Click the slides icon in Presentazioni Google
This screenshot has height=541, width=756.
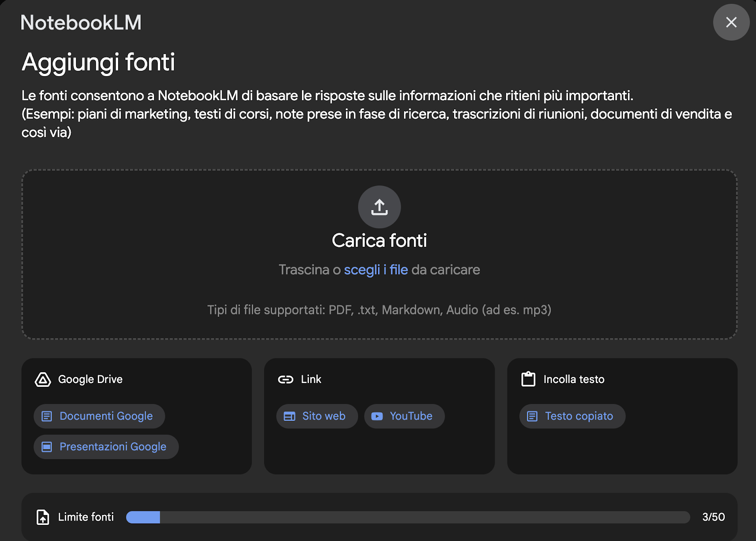[x=47, y=447]
